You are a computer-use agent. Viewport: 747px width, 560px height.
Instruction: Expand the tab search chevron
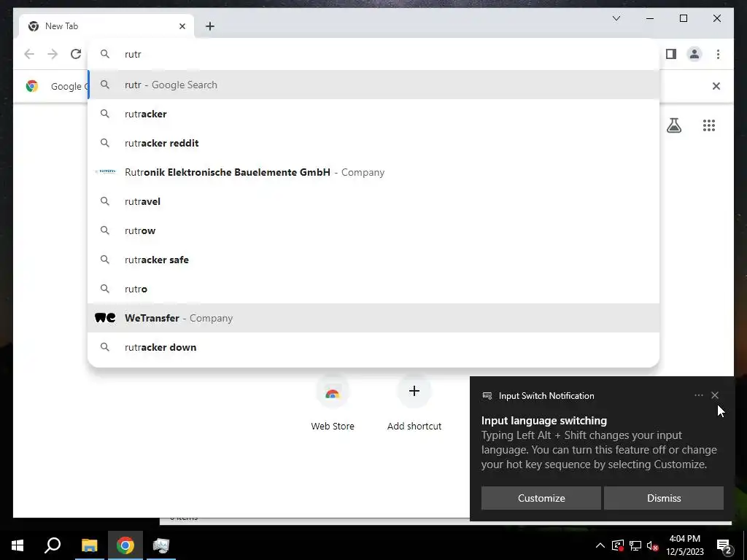point(616,18)
